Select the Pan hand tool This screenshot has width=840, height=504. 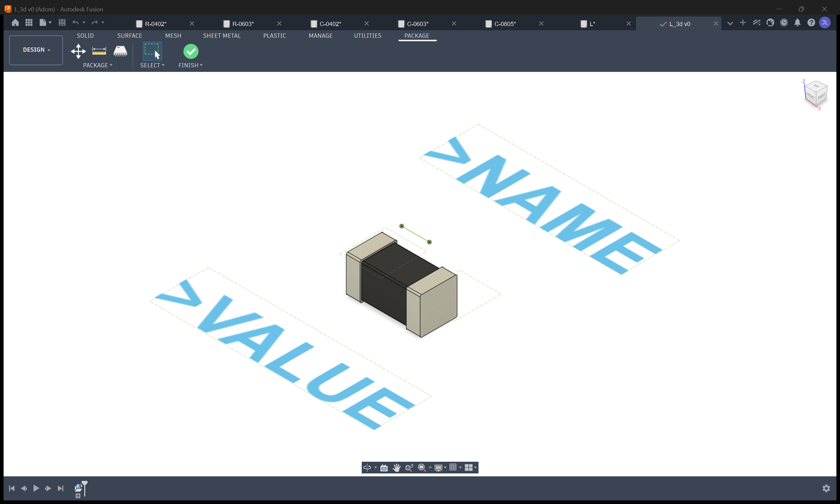(x=396, y=468)
